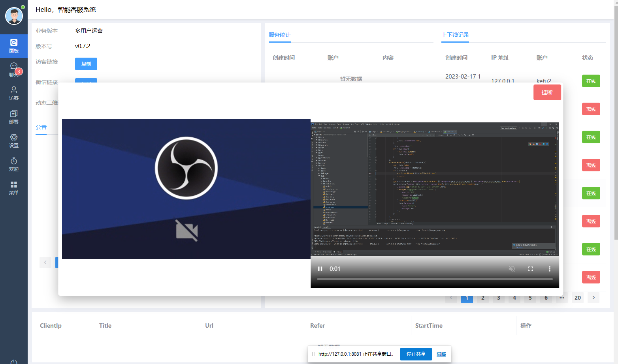The width and height of the screenshot is (618, 364).
Task: Click the kefu2 account cell
Action: click(544, 81)
